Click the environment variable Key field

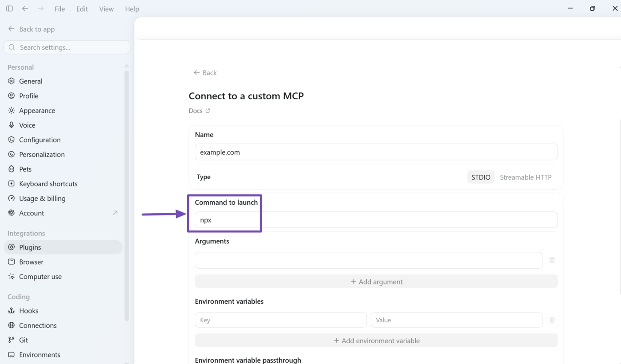pos(281,320)
